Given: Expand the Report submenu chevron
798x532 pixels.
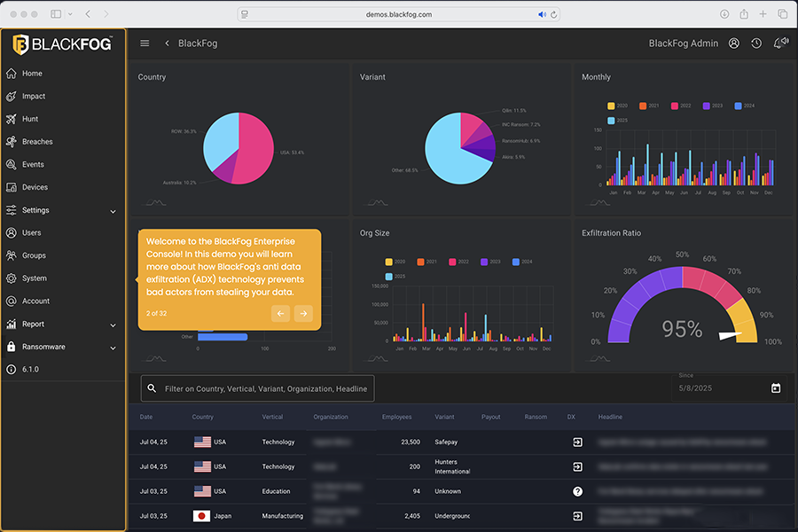Looking at the screenshot, I should 113,325.
